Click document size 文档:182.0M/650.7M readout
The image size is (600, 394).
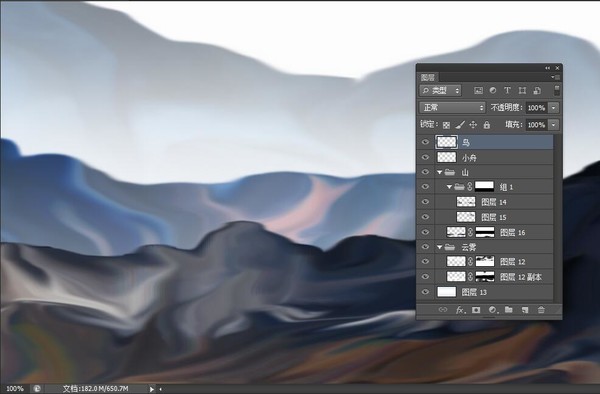(95, 389)
